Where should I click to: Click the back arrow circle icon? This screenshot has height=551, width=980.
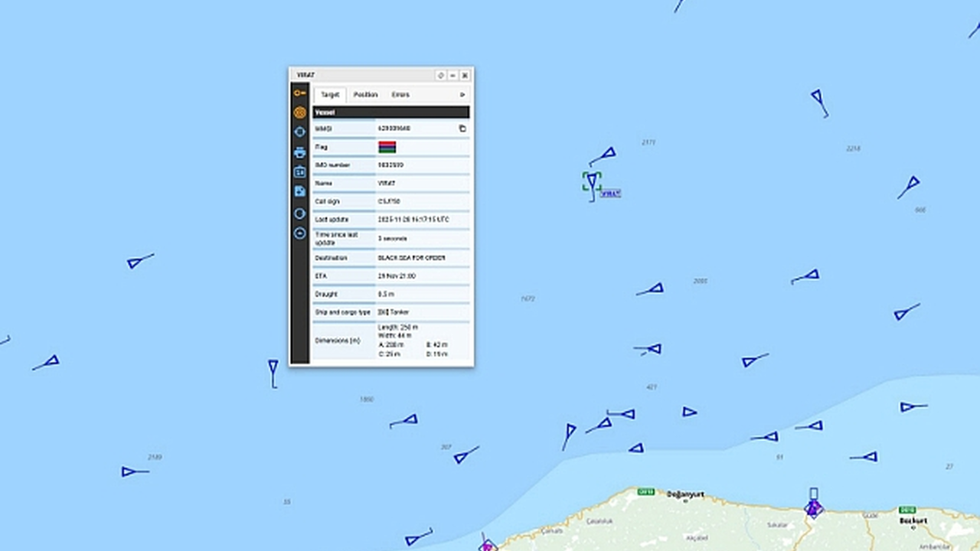point(299,233)
